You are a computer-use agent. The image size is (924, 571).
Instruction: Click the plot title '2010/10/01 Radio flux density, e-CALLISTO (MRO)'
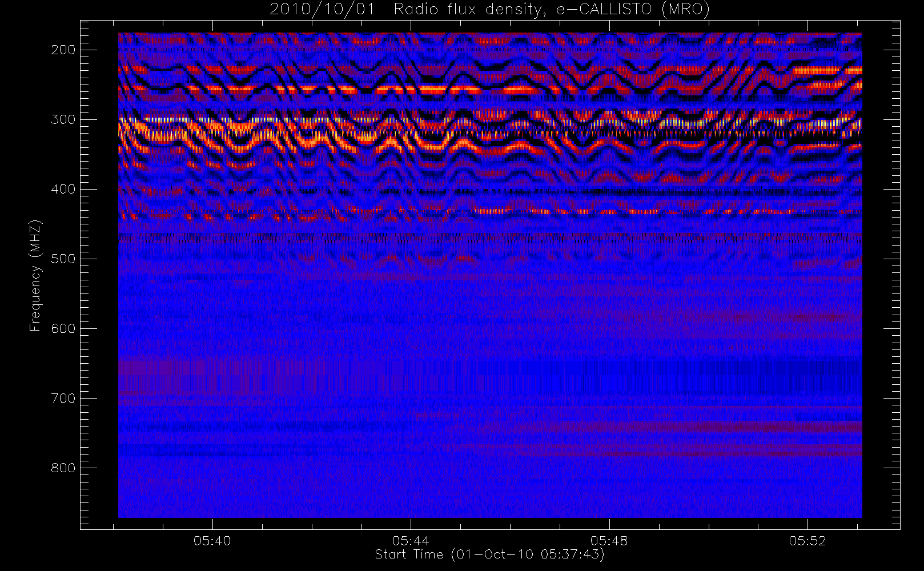coord(489,10)
